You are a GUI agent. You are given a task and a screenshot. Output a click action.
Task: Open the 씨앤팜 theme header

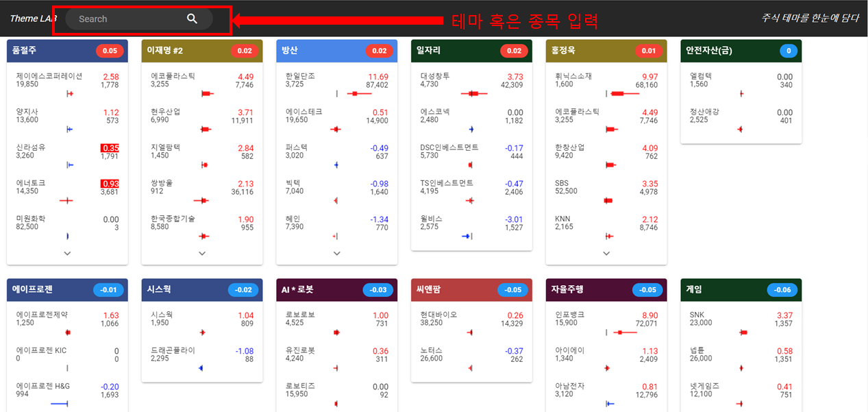click(471, 289)
